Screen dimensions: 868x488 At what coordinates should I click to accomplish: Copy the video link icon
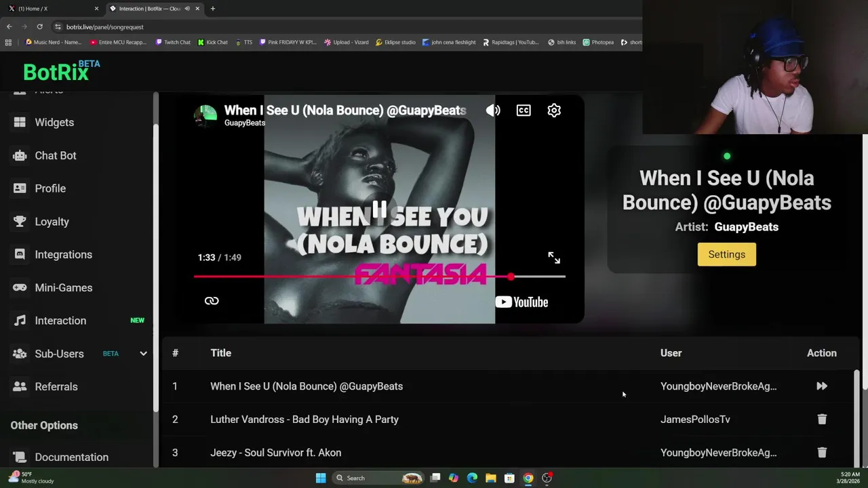pos(212,301)
